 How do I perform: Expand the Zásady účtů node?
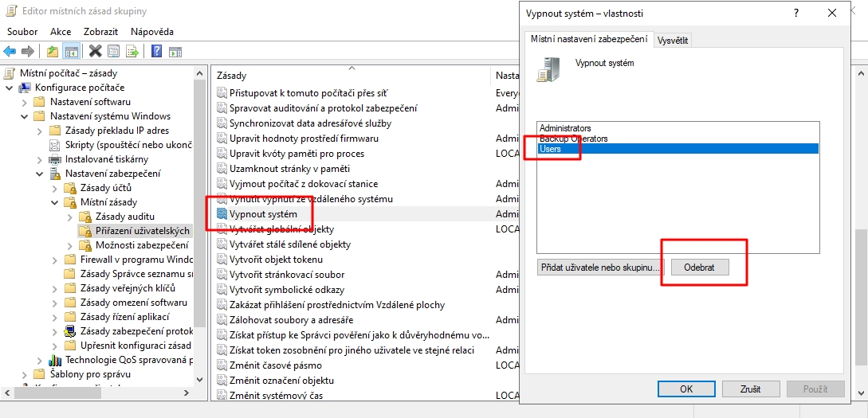[54, 188]
